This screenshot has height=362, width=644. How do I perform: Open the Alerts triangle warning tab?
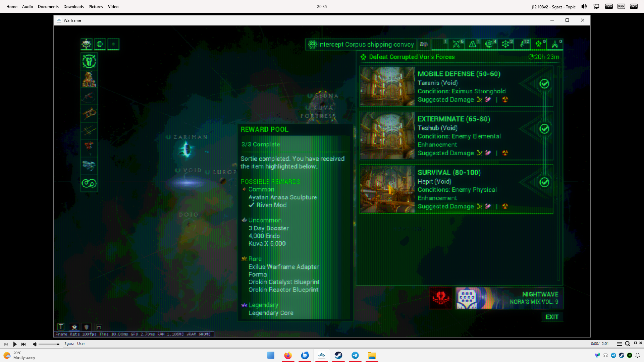point(473,44)
